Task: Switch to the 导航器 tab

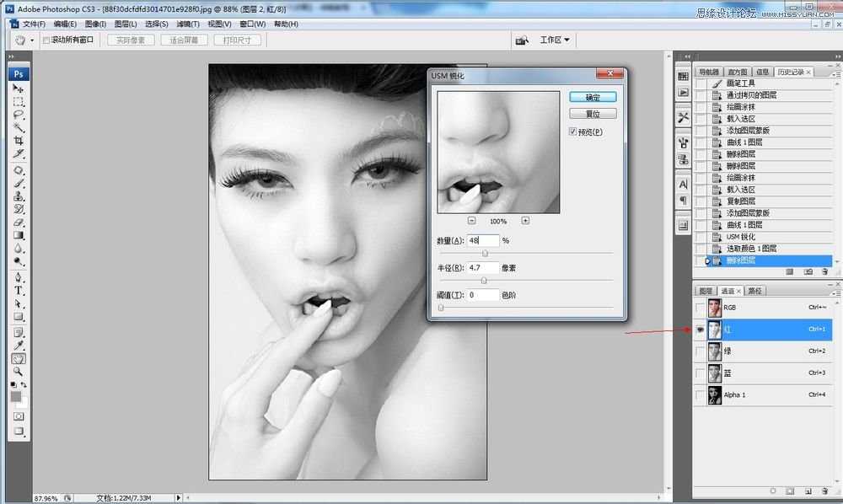Action: pyautogui.click(x=709, y=72)
